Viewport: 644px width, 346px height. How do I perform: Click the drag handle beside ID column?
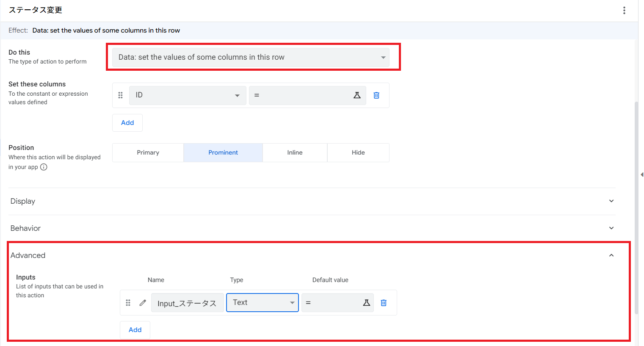(x=120, y=95)
